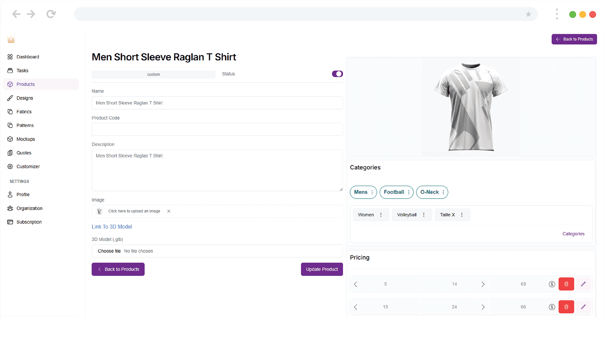The width and height of the screenshot is (607, 364).
Task: Click the t-shirt product preview image
Action: [471, 107]
